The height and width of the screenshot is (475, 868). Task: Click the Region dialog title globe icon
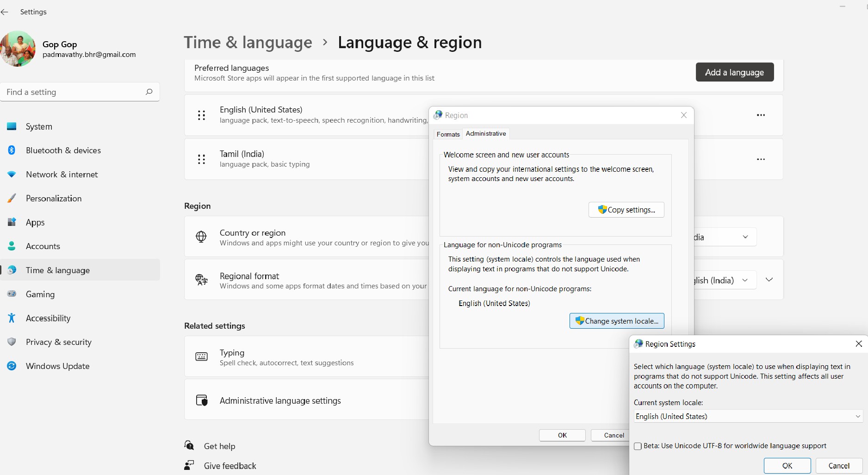(x=438, y=115)
